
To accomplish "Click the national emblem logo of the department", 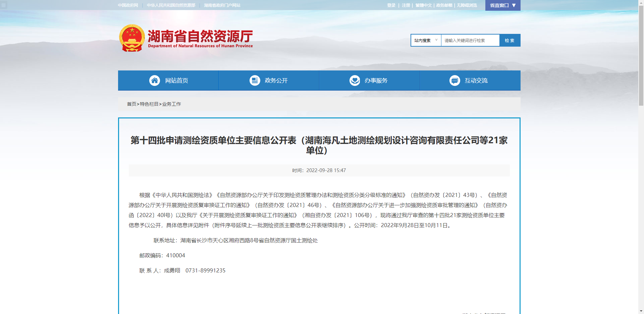I will point(132,38).
